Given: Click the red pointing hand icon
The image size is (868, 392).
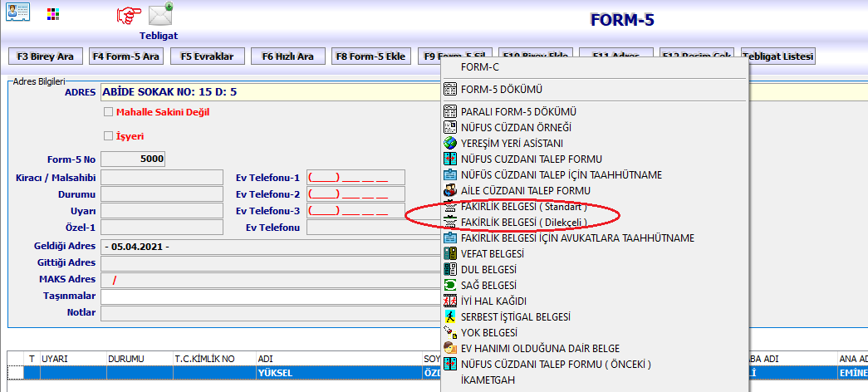Looking at the screenshot, I should (x=128, y=15).
